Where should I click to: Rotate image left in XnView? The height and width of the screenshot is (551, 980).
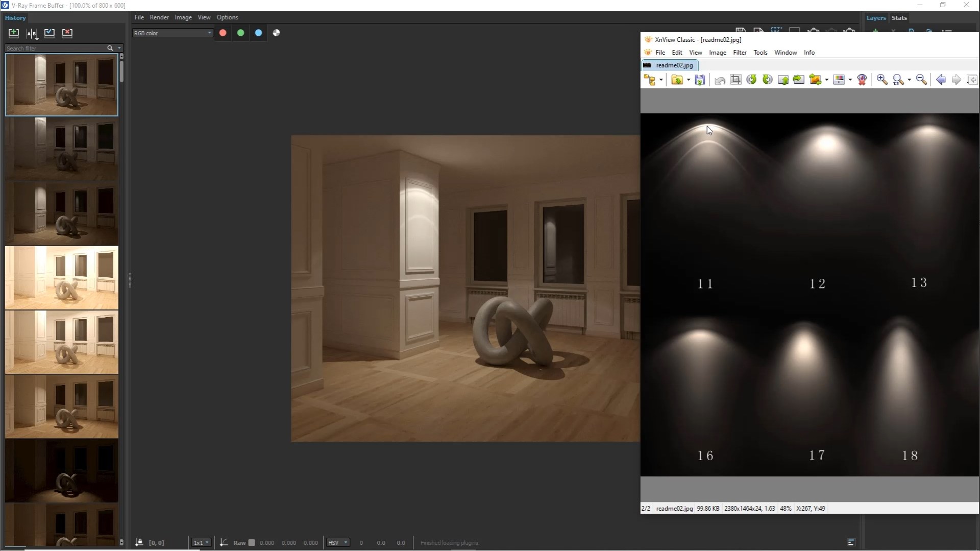pyautogui.click(x=751, y=80)
